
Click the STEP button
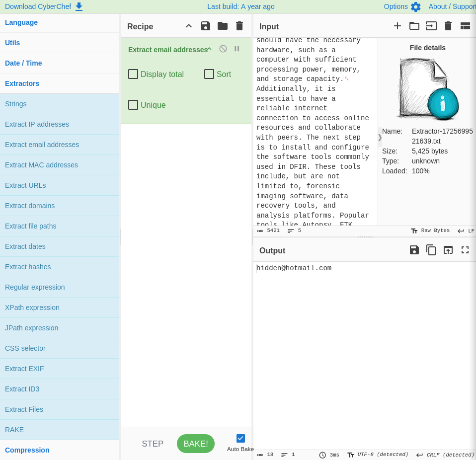[153, 444]
